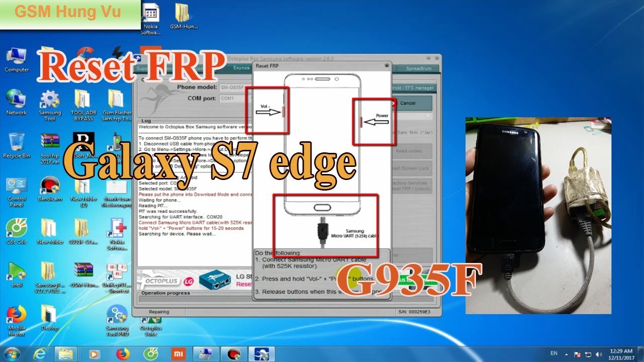The image size is (644, 362).
Task: Launch Samsung Tool PRO from desktop
Action: [x=116, y=321]
